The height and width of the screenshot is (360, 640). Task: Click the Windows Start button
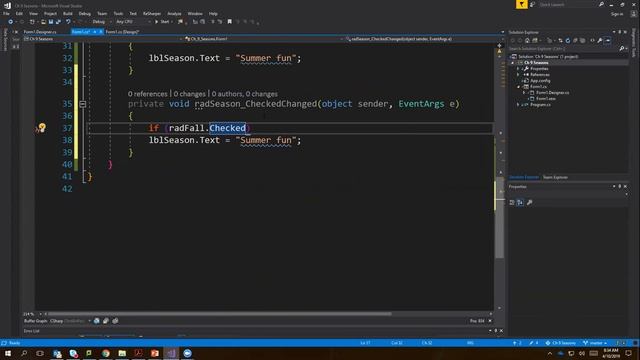coord(8,353)
